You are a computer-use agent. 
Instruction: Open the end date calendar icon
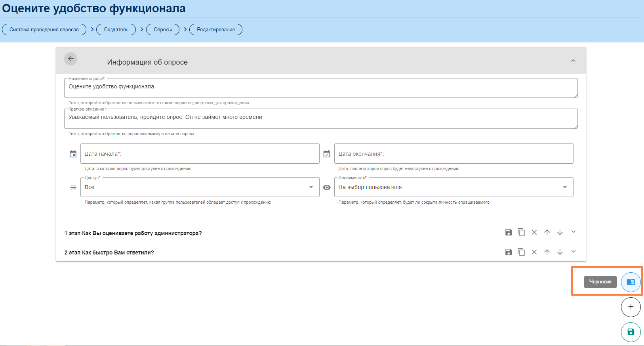click(327, 154)
